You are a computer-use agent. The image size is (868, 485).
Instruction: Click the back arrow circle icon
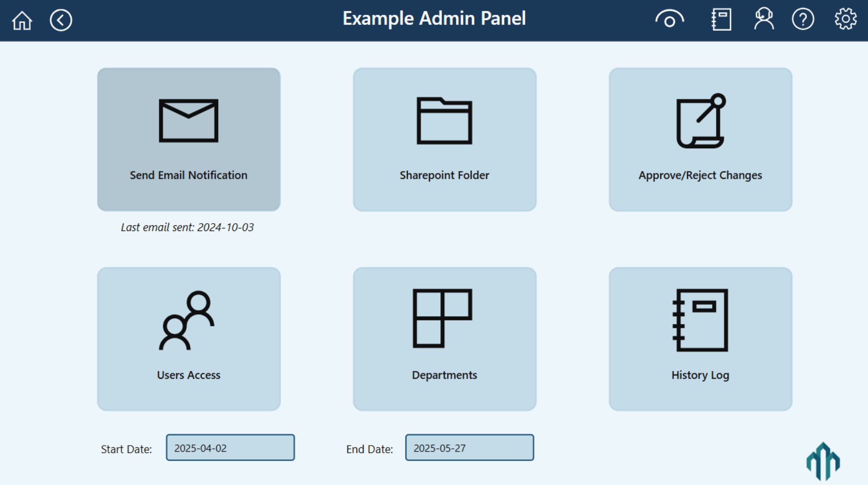pos(61,20)
